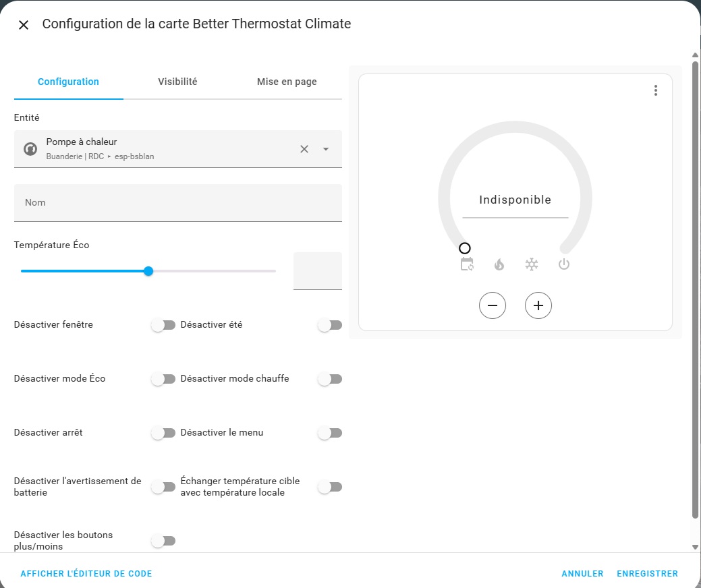Toggle Désactiver mode Éco switch

(163, 379)
